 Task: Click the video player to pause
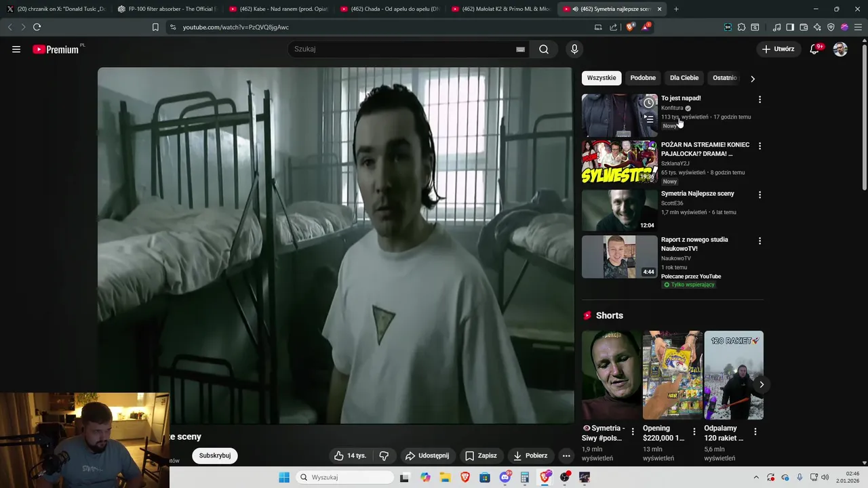click(x=336, y=244)
